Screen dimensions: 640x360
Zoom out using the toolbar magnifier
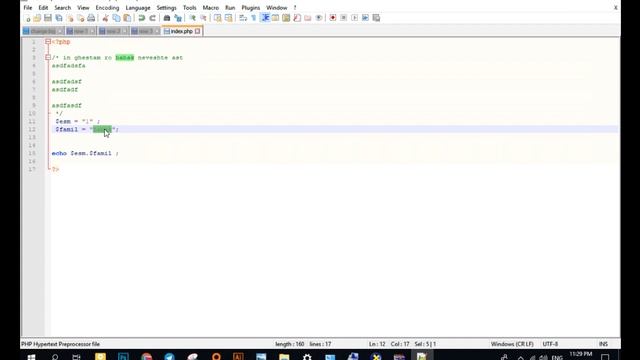tap(203, 18)
